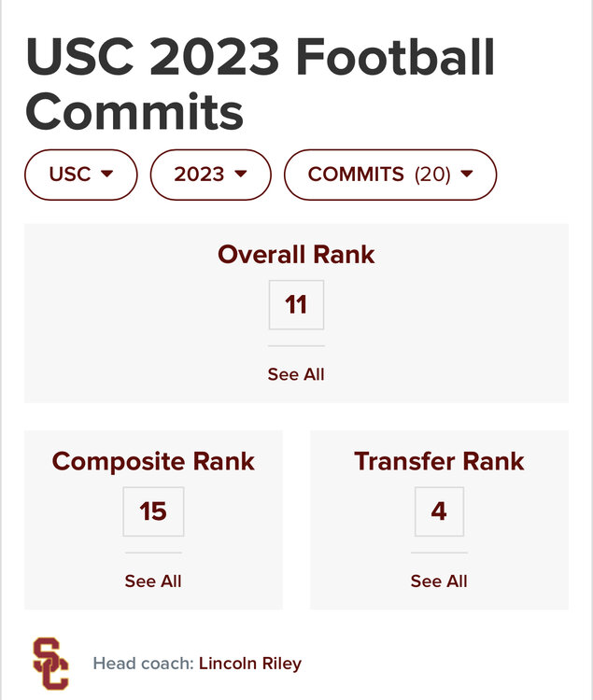Click See All under Composite Rank

click(x=153, y=581)
